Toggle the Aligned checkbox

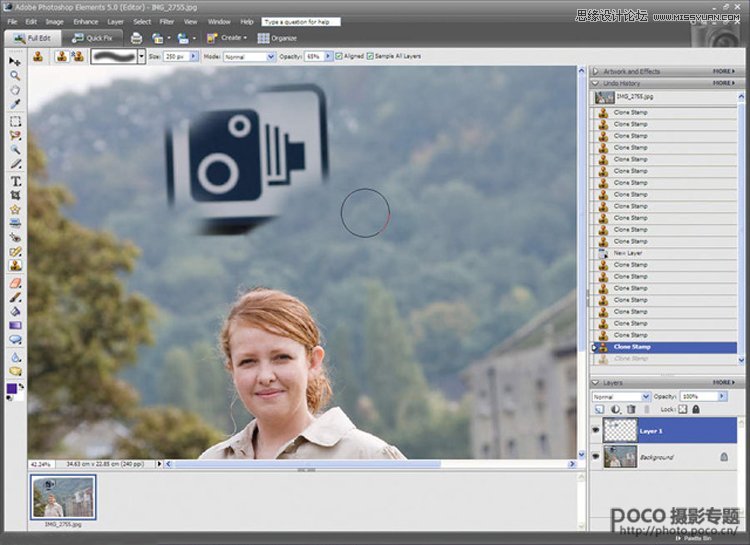coord(337,56)
